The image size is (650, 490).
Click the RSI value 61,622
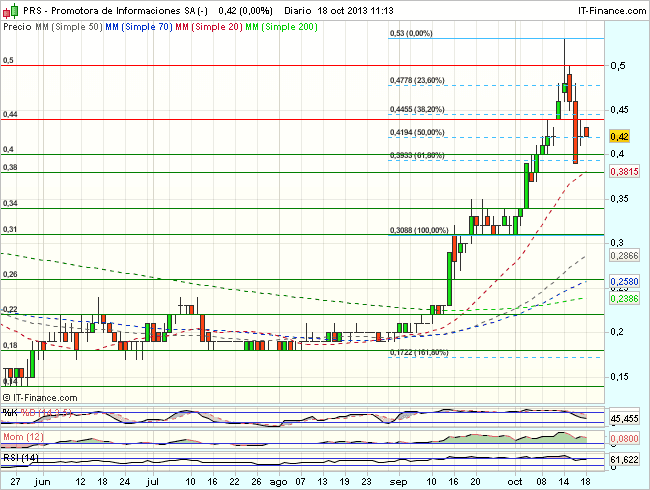point(624,459)
